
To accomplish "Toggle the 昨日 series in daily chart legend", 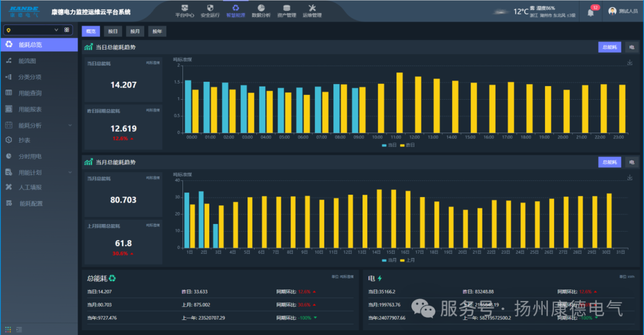I will [408, 145].
